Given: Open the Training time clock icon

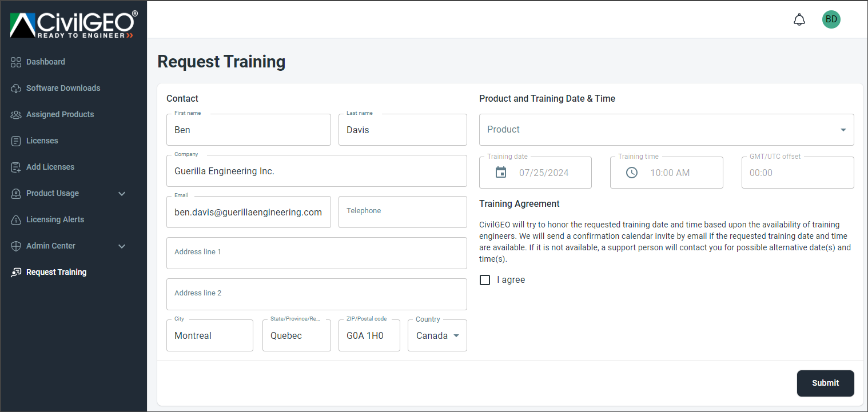Looking at the screenshot, I should 632,173.
